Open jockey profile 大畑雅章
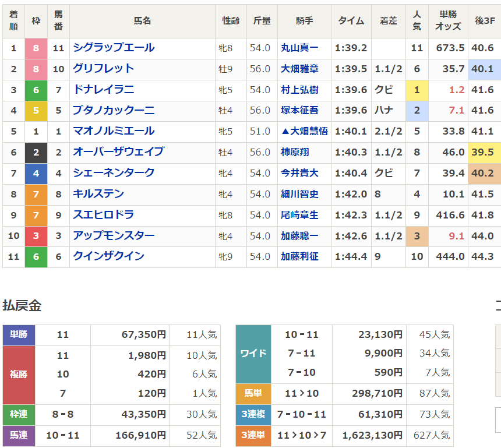 click(x=299, y=69)
